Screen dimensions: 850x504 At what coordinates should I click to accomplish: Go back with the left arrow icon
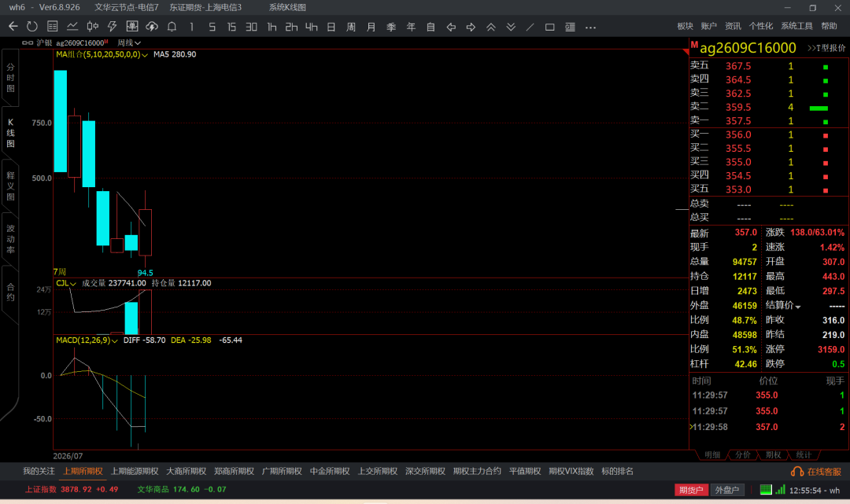pyautogui.click(x=13, y=27)
